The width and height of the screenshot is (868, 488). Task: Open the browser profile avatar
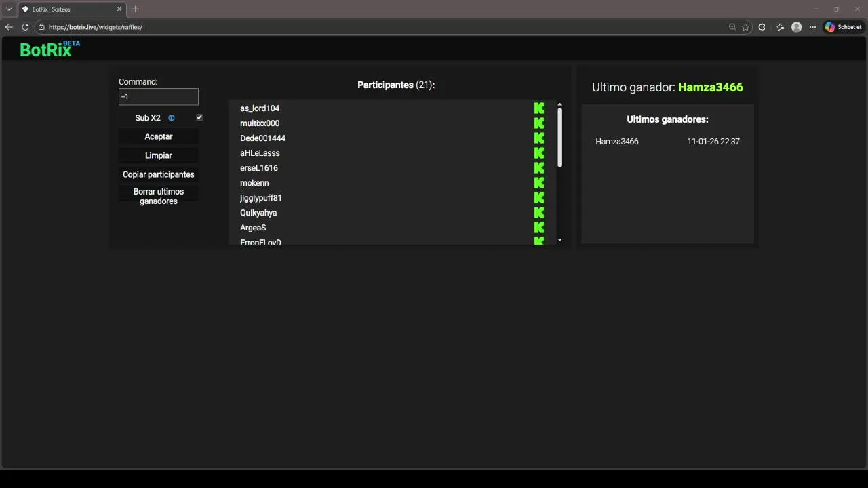[797, 27]
